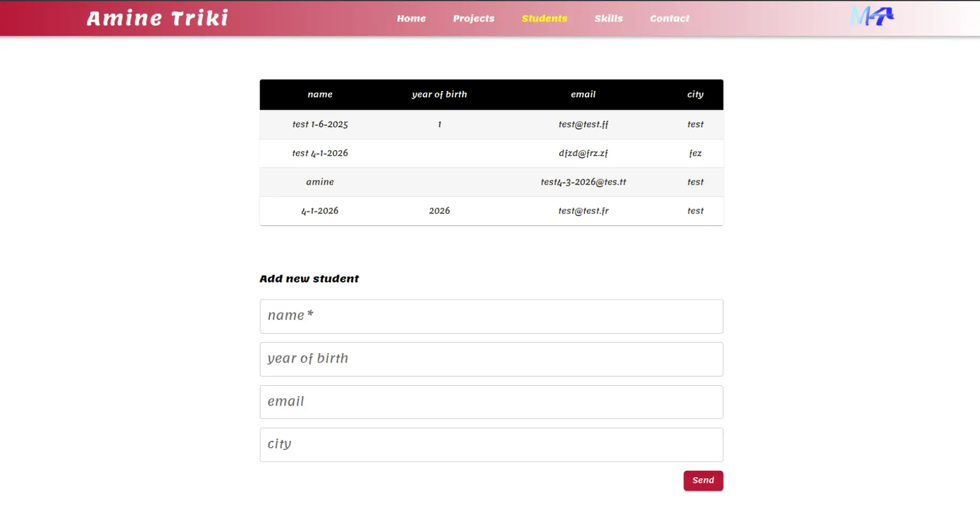Select the year cell '2026'
980x505 pixels.
(439, 211)
